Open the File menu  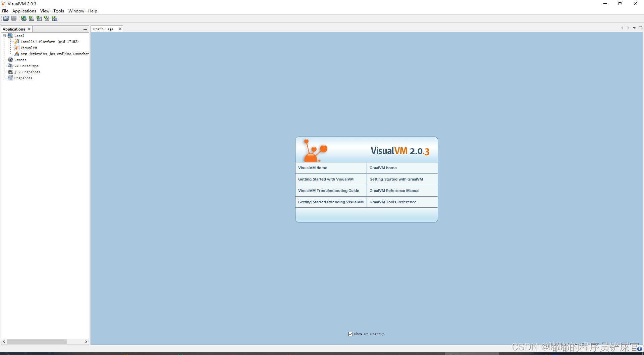point(5,11)
